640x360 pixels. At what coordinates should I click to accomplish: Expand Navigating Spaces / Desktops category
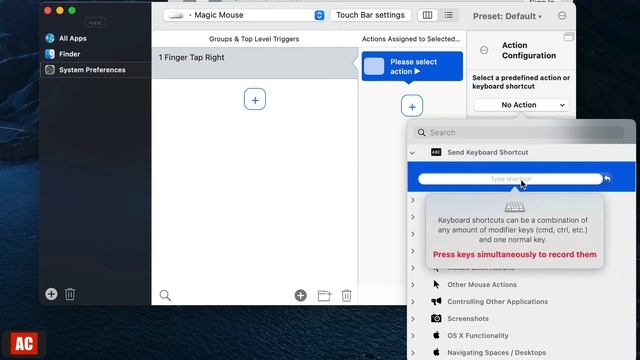click(x=413, y=352)
